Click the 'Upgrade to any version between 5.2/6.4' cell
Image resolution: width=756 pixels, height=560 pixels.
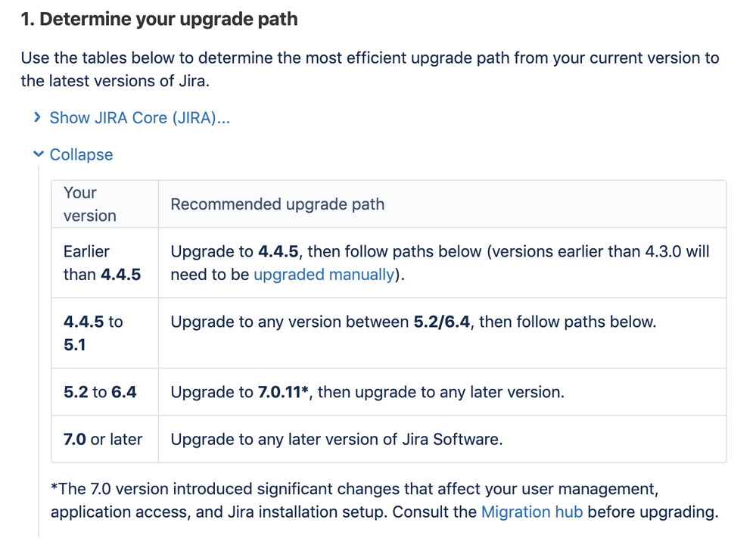click(x=442, y=333)
